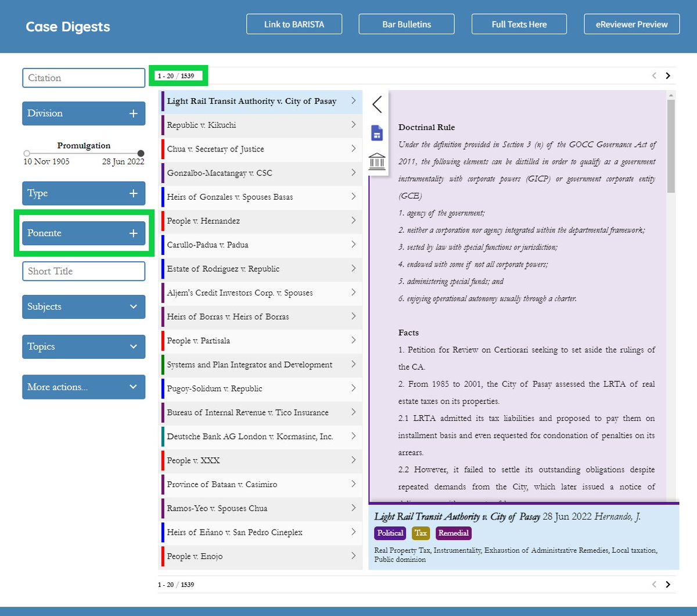
Task: Click the chevron beside Pugoy-Solidum v. Republic
Action: coord(353,388)
